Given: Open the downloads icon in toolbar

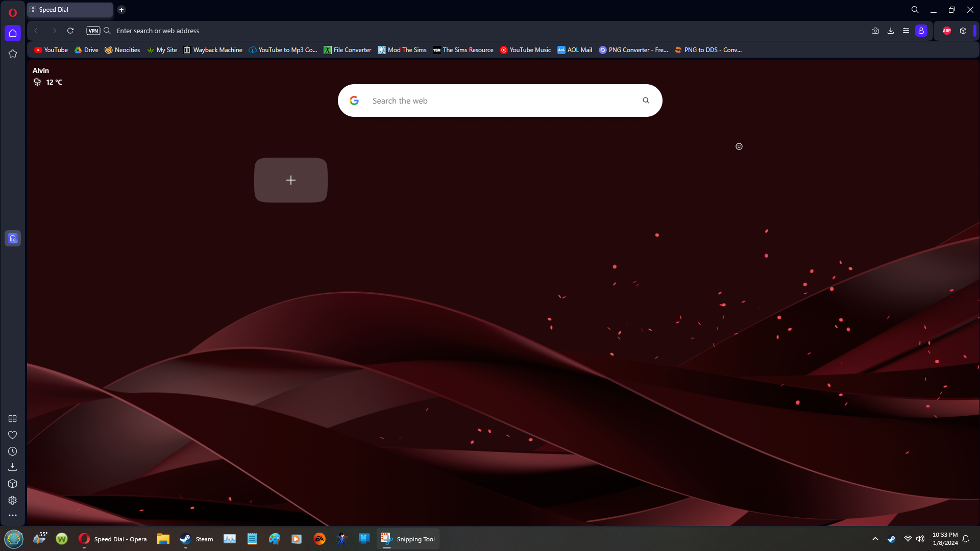Looking at the screenshot, I should (891, 31).
